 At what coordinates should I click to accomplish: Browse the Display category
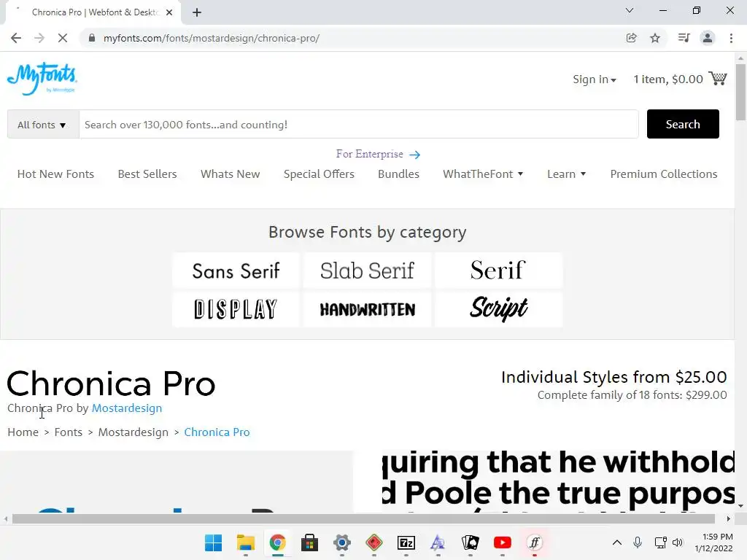236,309
